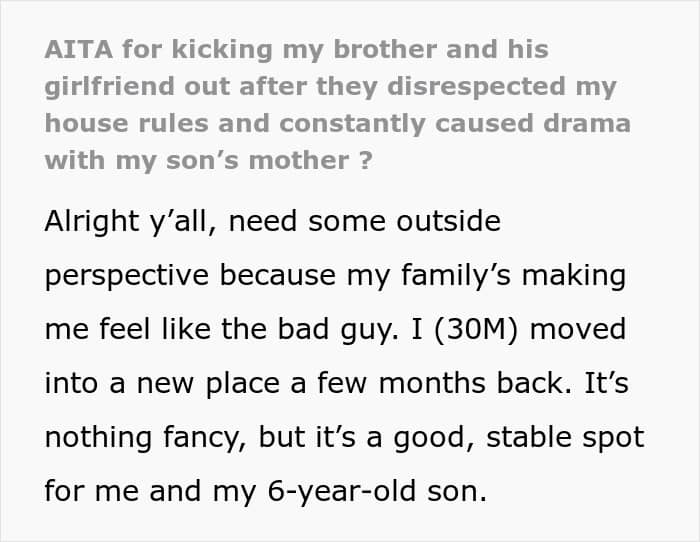This screenshot has height=542, width=700.
Task: Click "new place" in the body text
Action: pyautogui.click(x=208, y=384)
